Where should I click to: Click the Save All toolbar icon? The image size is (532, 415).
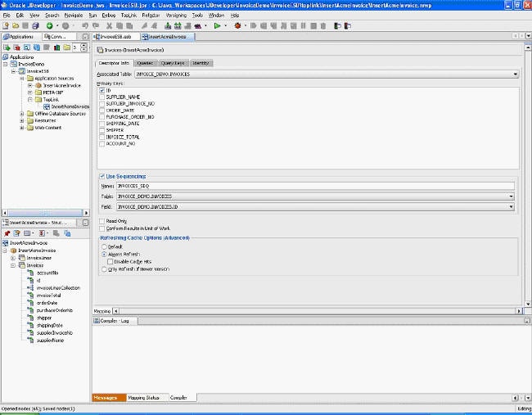pos(36,26)
